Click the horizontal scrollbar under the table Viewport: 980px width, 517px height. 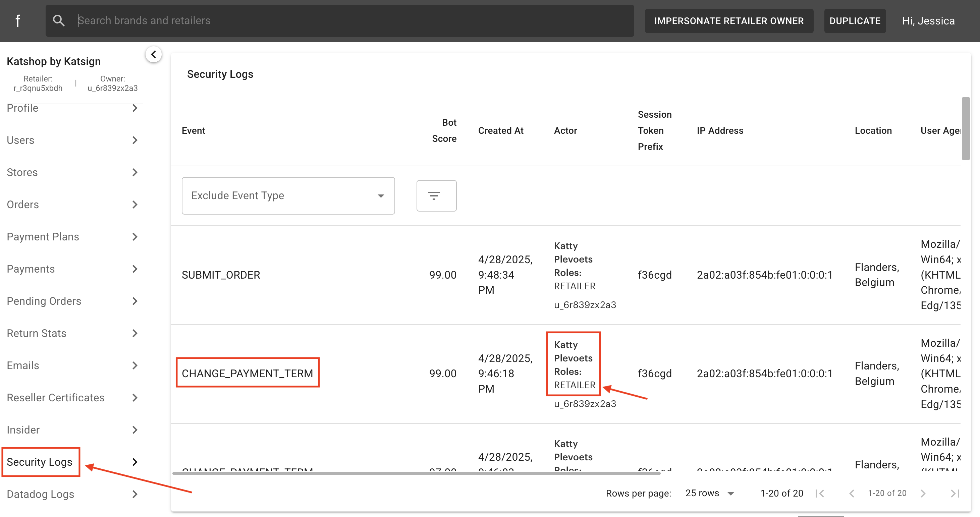(x=416, y=473)
